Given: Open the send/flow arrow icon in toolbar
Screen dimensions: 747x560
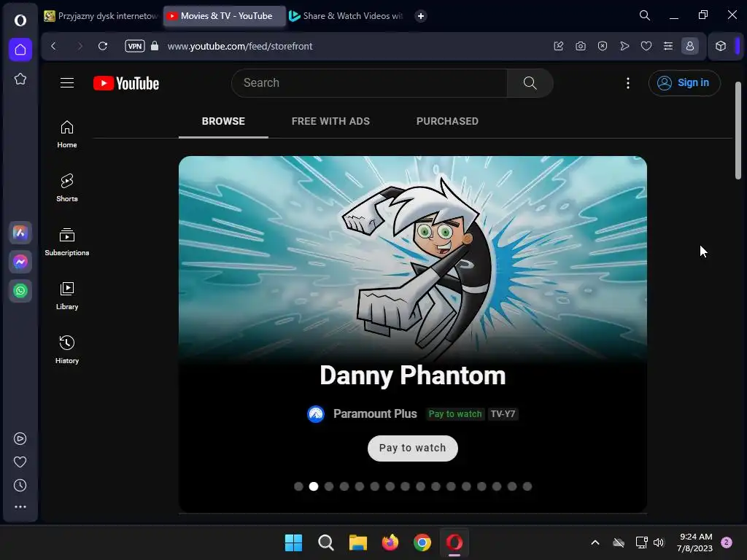Looking at the screenshot, I should pos(624,46).
